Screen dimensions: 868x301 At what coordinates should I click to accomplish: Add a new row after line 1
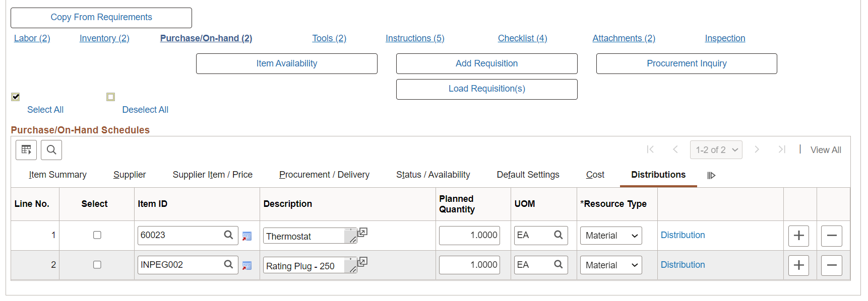pyautogui.click(x=798, y=236)
